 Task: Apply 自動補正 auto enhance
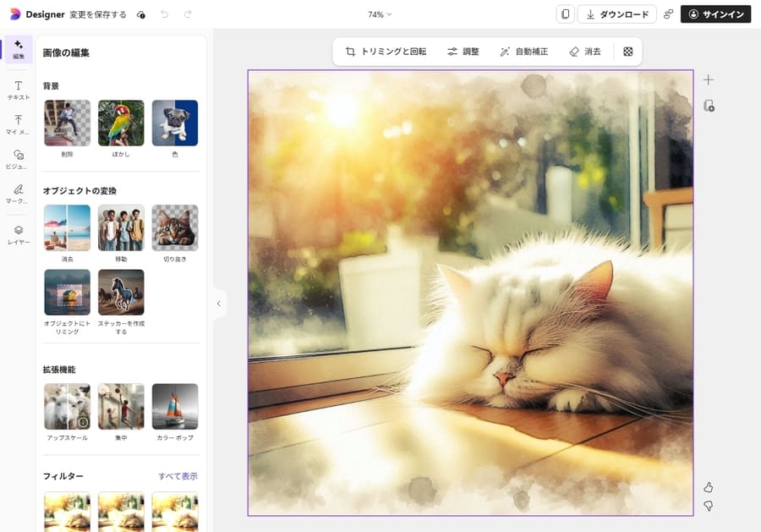[x=523, y=52]
